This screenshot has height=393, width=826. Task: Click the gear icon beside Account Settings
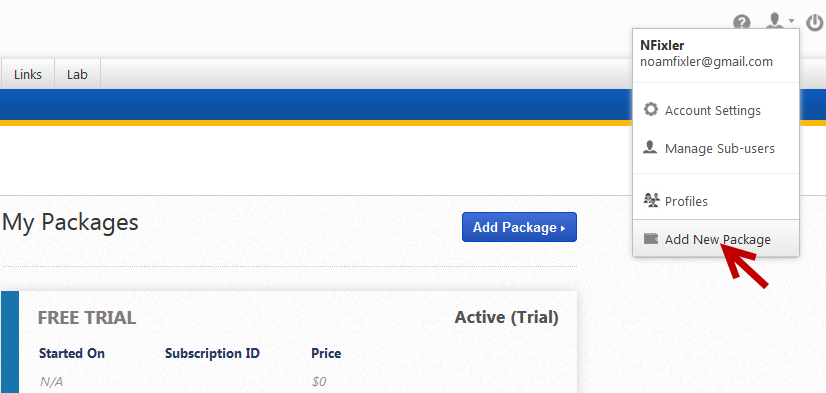[651, 110]
